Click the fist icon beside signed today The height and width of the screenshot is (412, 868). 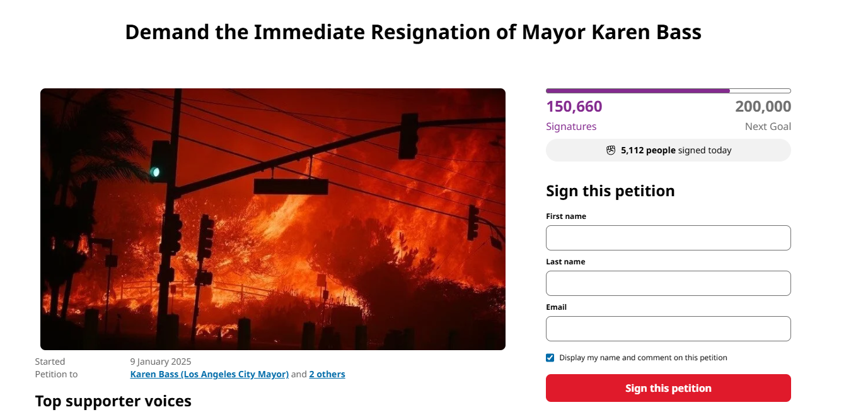pyautogui.click(x=610, y=150)
